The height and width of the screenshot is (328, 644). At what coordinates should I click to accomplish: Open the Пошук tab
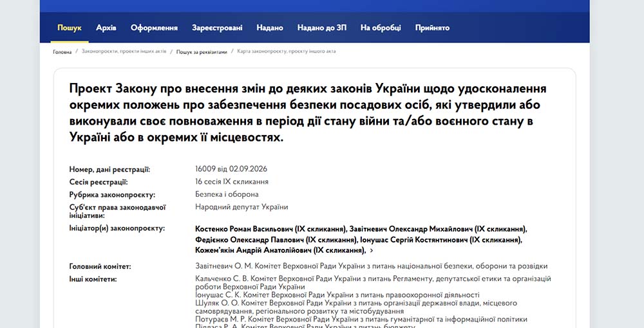70,28
